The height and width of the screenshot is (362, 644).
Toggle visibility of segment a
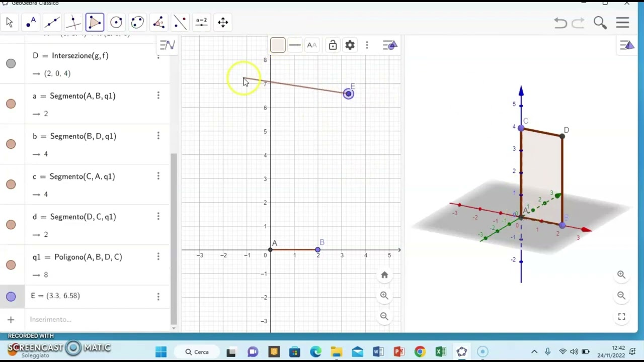[11, 104]
